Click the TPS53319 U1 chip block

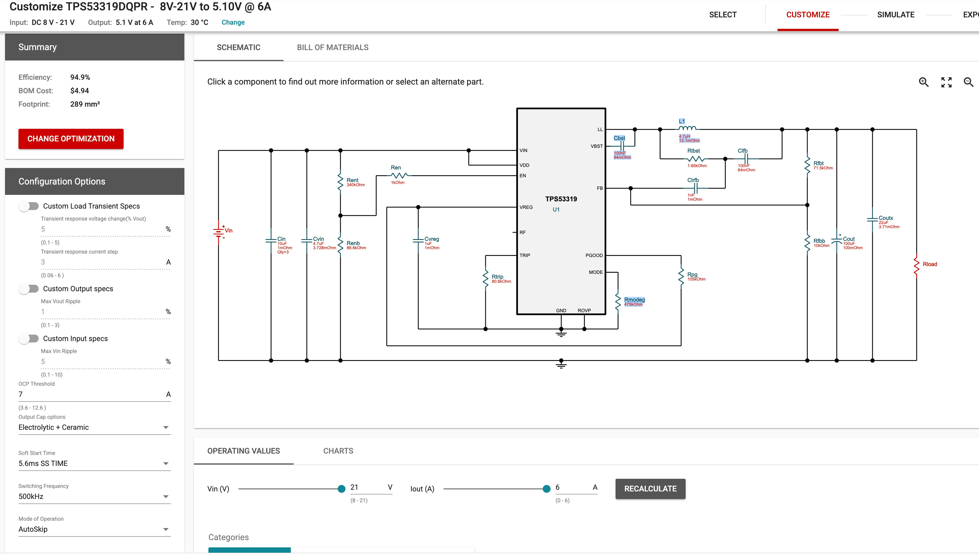[x=561, y=211]
